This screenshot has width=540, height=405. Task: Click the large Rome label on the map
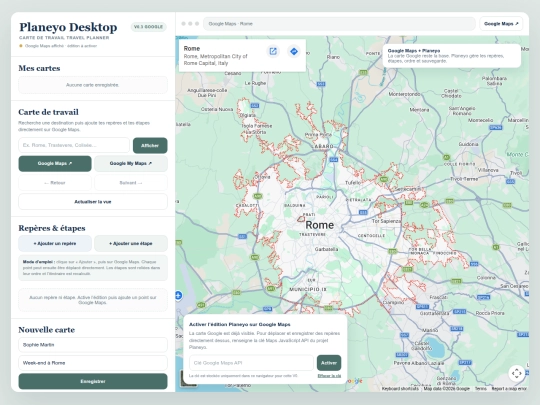pos(320,225)
